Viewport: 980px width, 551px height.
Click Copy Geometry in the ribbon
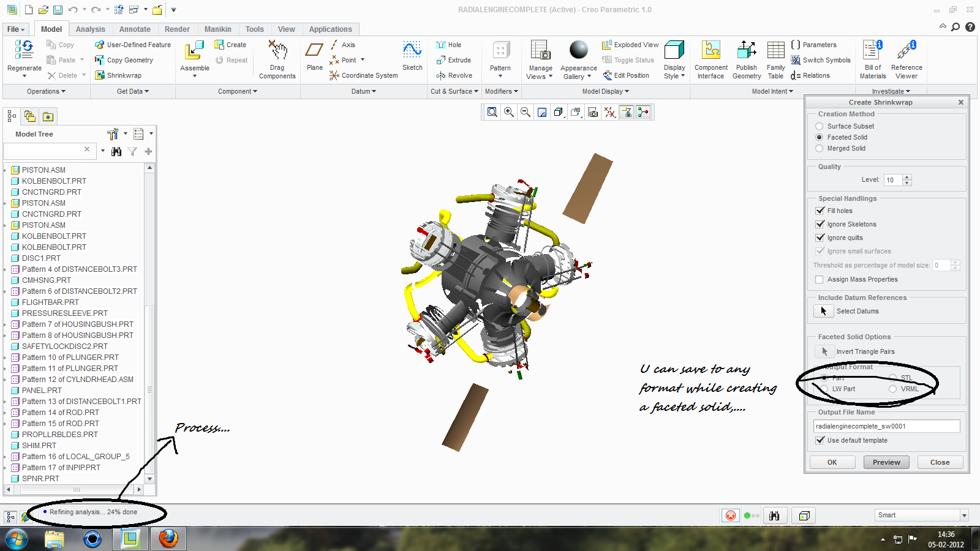[x=124, y=60]
